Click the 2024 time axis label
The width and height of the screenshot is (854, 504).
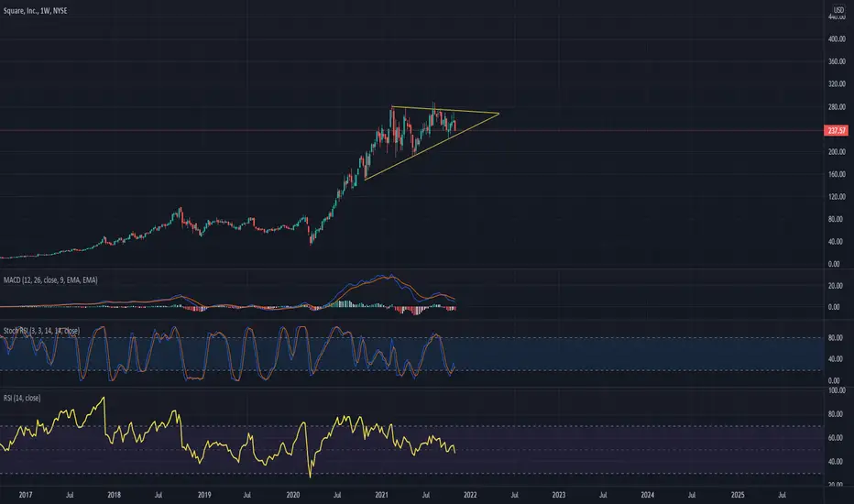(648, 495)
